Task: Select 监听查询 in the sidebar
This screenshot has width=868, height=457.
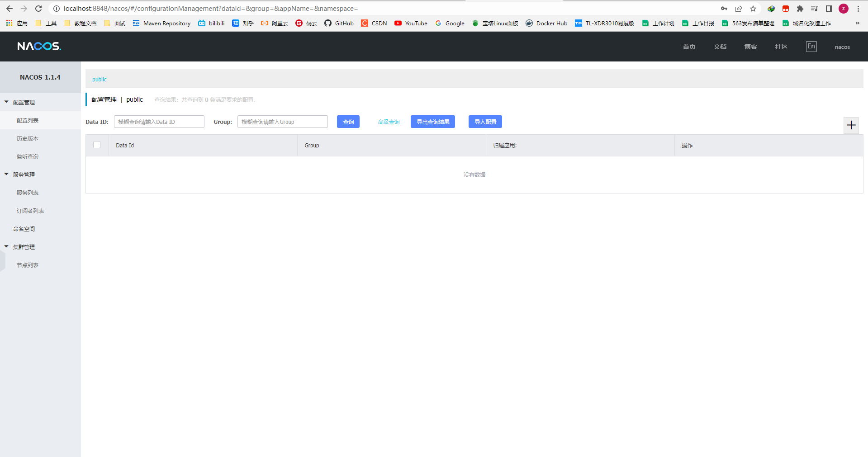Action: coord(28,156)
